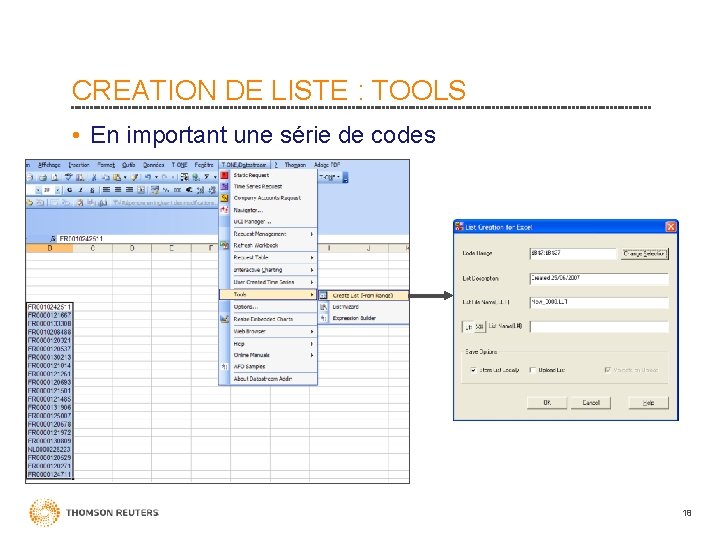Viewport: 720px width, 540px height.
Task: Select cell containing NL0000226223
Action: pos(50,450)
